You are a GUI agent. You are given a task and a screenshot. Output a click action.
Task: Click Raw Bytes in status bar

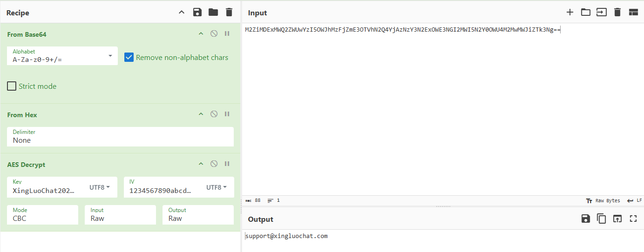(x=603, y=201)
